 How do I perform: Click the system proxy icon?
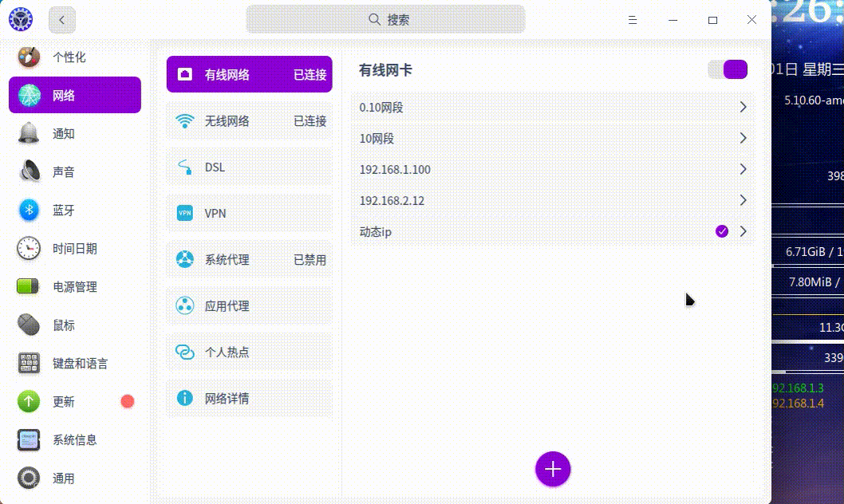185,260
